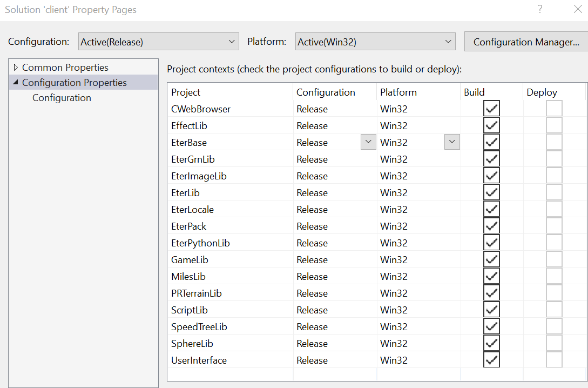
Task: Select the ScriptLib project name
Action: [x=190, y=310]
